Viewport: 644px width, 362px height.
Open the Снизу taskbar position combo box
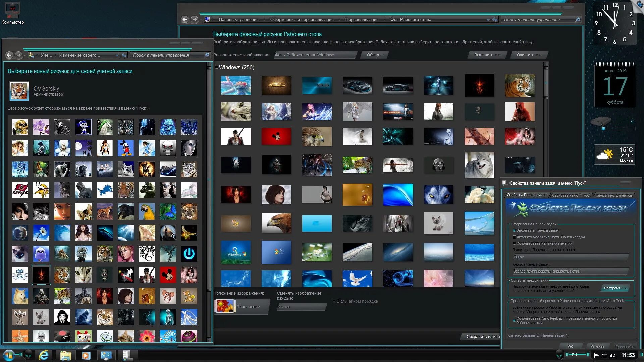click(x=570, y=257)
